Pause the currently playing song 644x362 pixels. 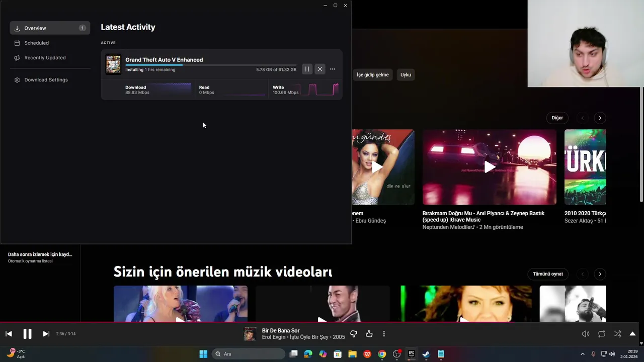(x=27, y=334)
